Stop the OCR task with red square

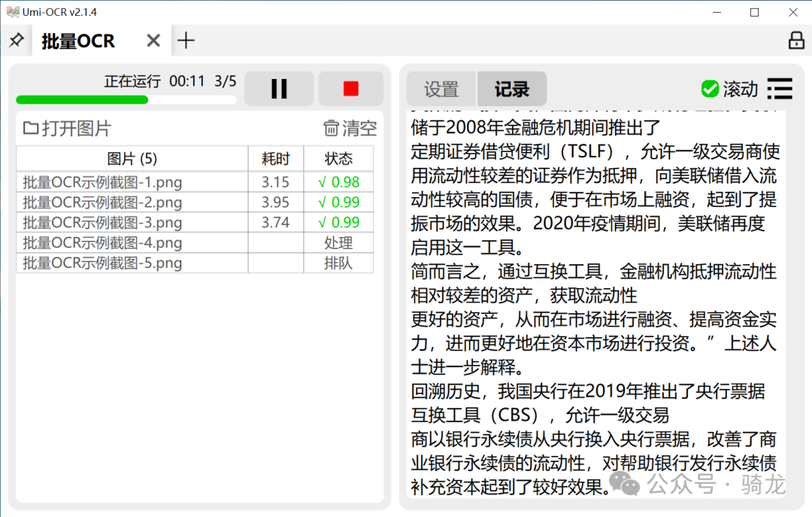pyautogui.click(x=350, y=89)
